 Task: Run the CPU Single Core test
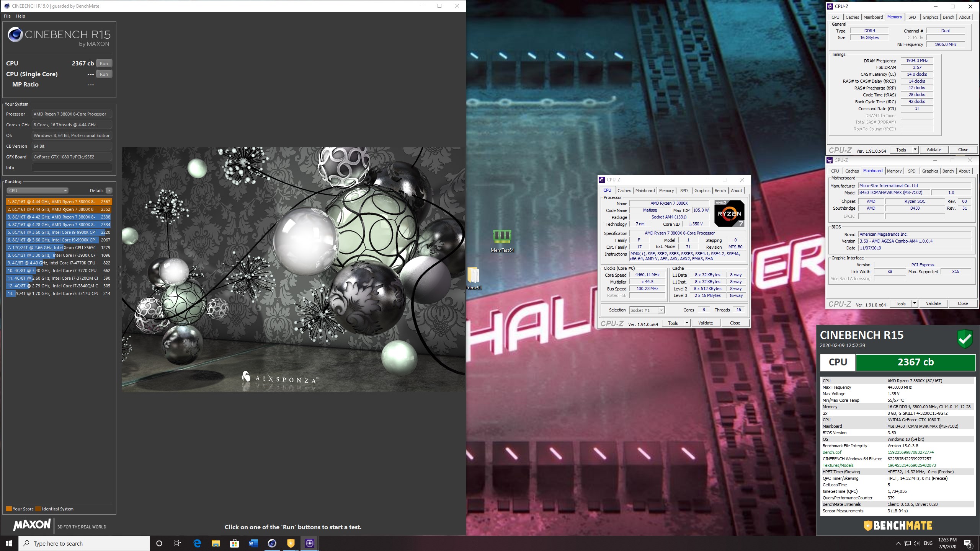point(104,74)
